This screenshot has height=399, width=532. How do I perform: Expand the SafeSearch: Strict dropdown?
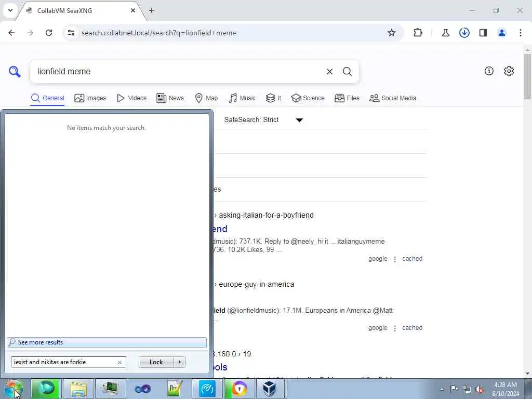[x=263, y=120]
